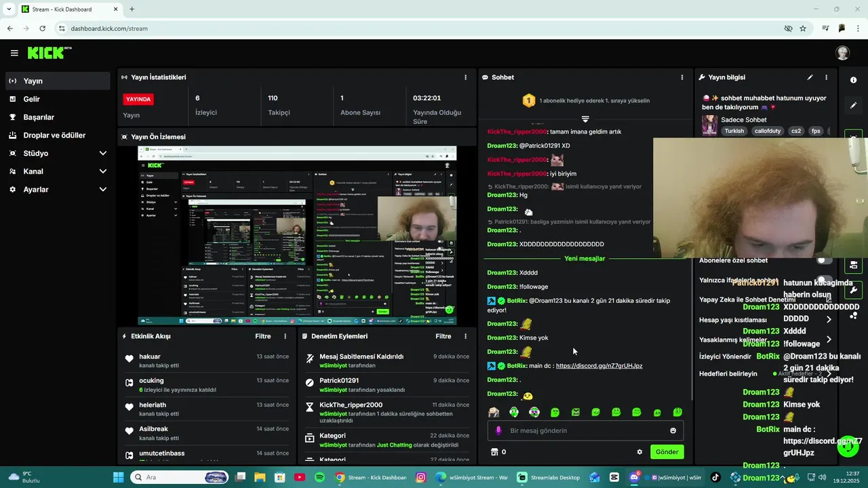Open the discord.gg link in chat
The width and height of the screenshot is (868, 488).
click(x=599, y=366)
